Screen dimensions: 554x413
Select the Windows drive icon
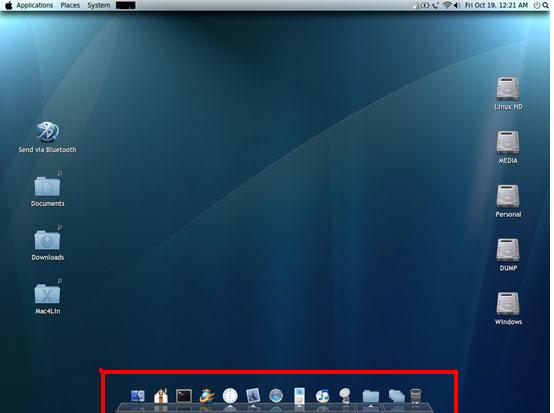508,308
